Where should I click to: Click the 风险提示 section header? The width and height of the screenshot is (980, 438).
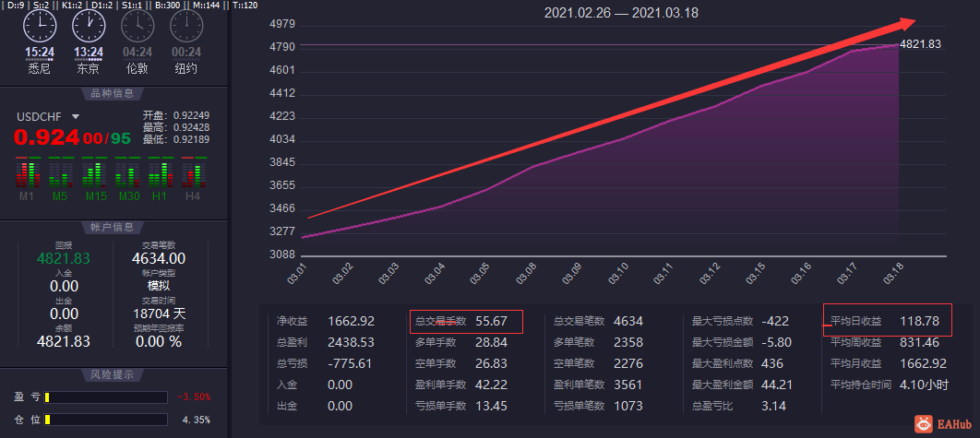(112, 375)
